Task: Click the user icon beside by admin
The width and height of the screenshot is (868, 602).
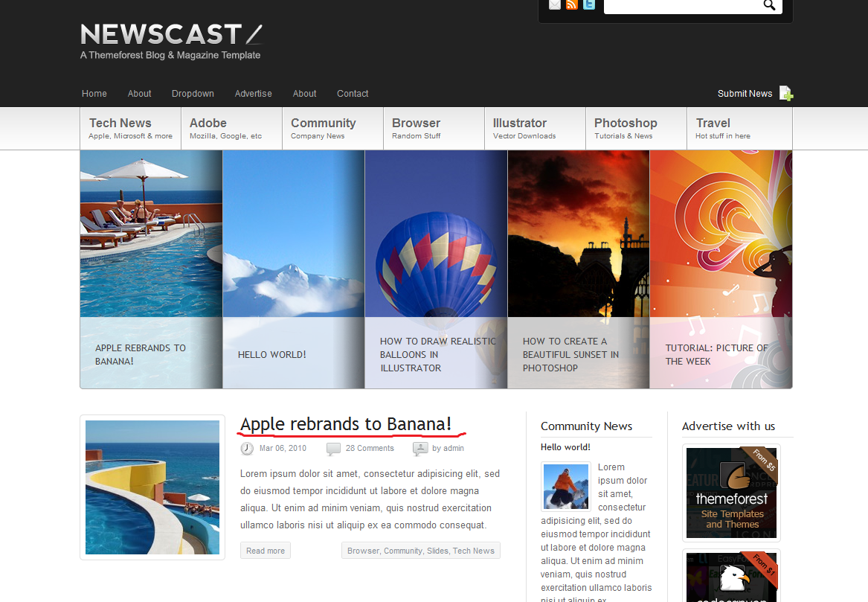Action: 420,449
